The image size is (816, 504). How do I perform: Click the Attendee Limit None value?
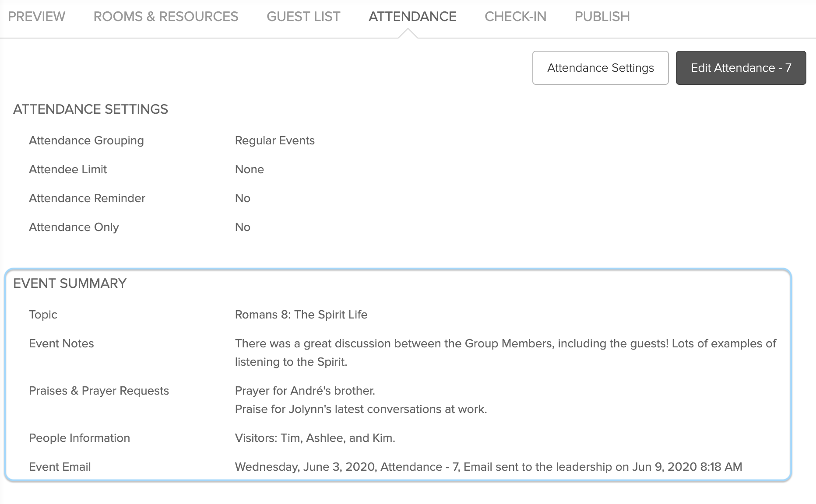[249, 169]
